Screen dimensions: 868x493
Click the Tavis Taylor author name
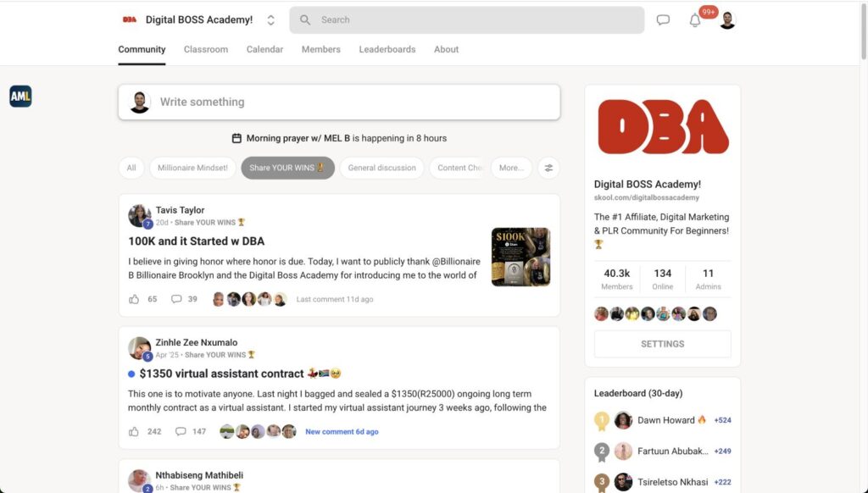[180, 210]
